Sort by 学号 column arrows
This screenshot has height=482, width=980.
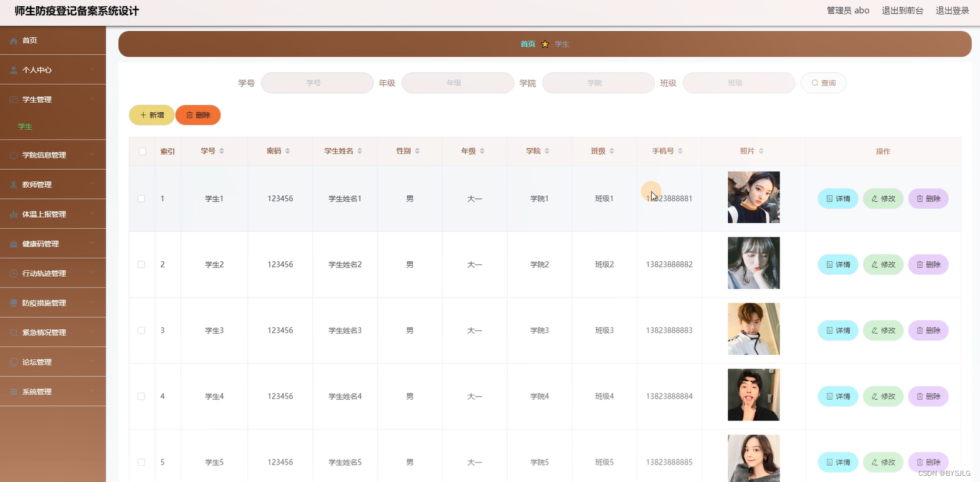click(x=222, y=151)
